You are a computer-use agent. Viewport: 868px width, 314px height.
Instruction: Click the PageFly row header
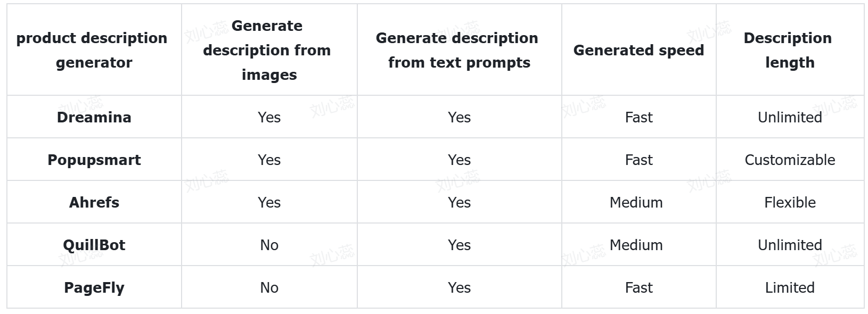(x=94, y=287)
